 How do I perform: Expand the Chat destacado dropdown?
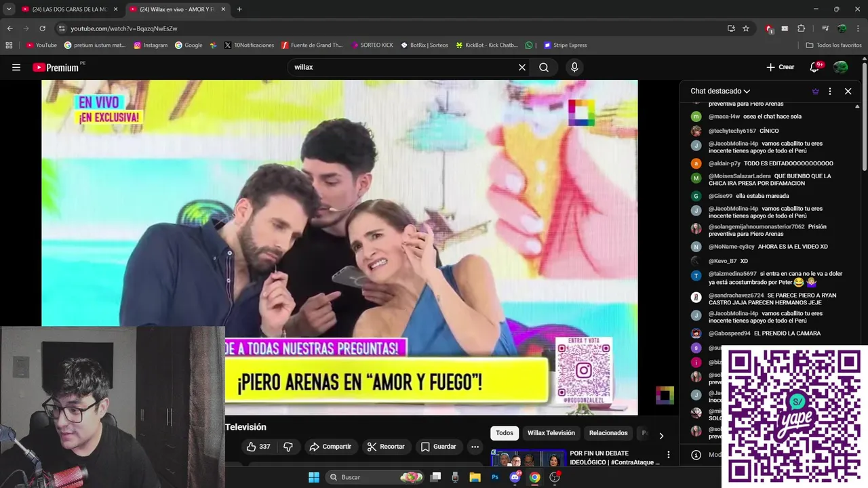tap(720, 91)
